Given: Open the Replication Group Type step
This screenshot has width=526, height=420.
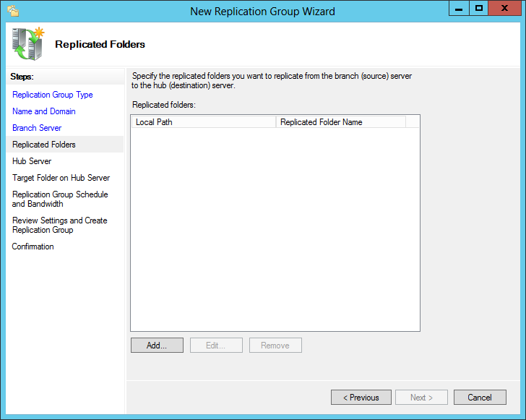Looking at the screenshot, I should click(x=52, y=95).
